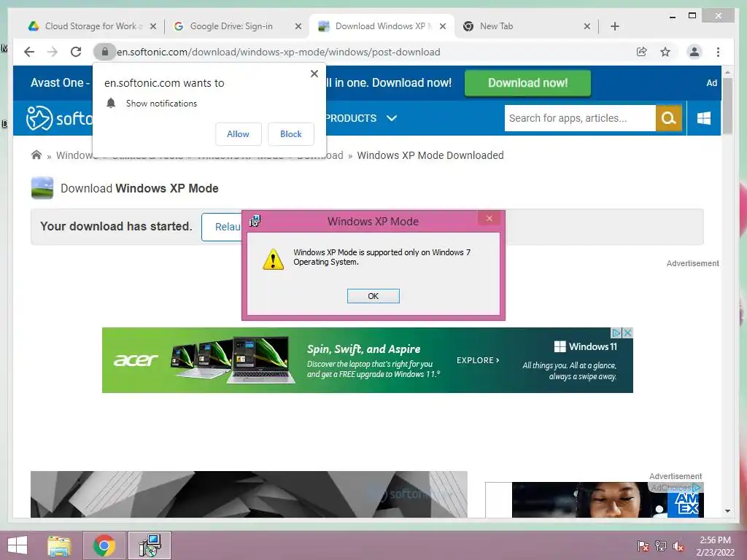
Task: Click the browser forward arrow
Action: [53, 52]
